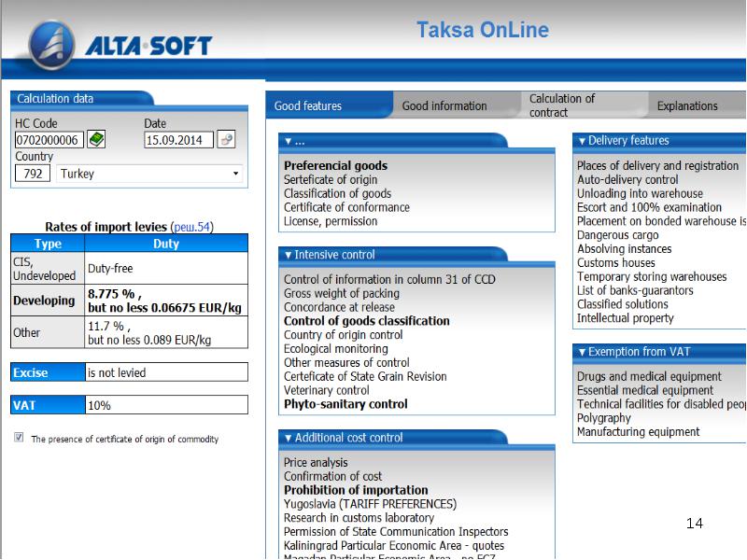Viewport: 747px width, 560px height.
Task: Open Price analysis
Action: [x=316, y=462]
